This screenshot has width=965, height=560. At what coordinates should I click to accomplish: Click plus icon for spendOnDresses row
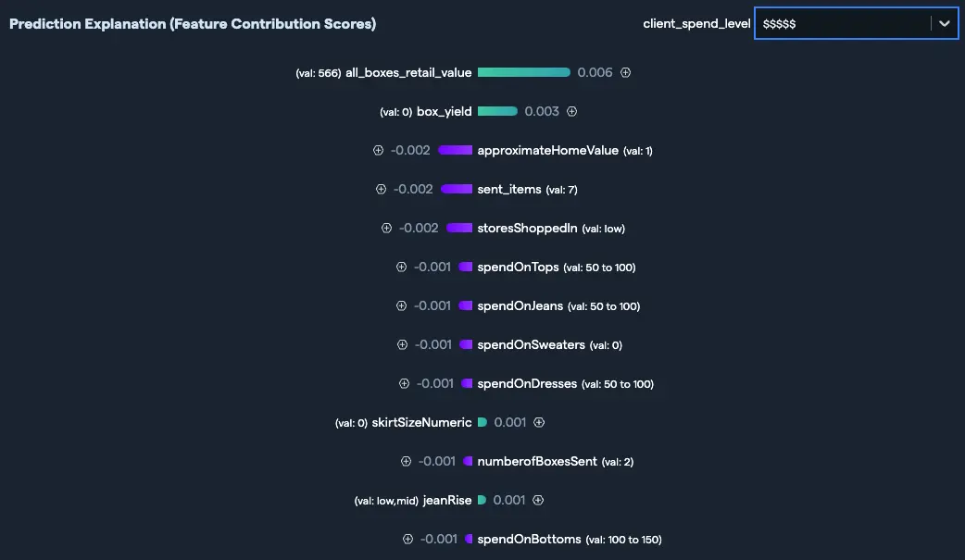point(404,383)
